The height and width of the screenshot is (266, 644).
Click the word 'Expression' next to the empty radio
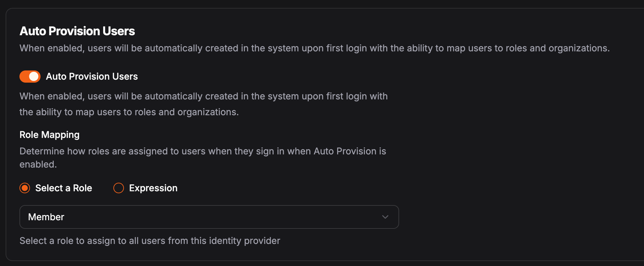(x=153, y=188)
